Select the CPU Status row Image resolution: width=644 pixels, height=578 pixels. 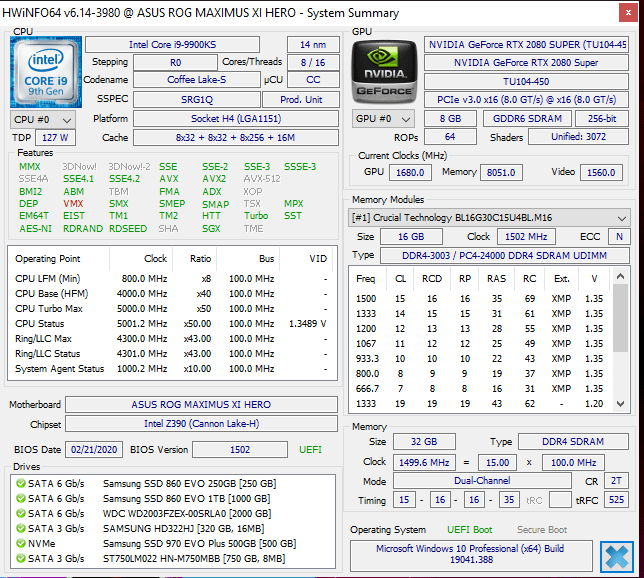point(172,324)
